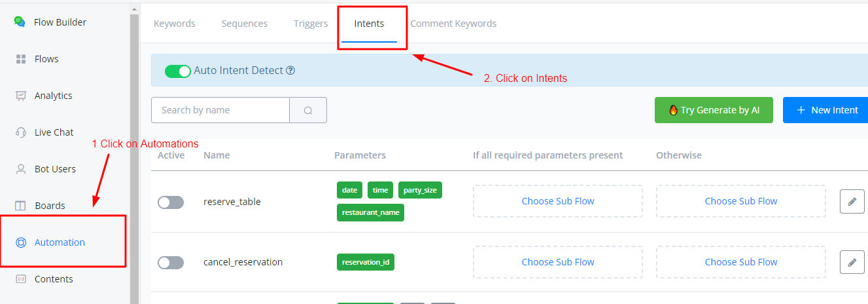Switch to the Keywords tab
The image size is (868, 304).
pyautogui.click(x=174, y=24)
